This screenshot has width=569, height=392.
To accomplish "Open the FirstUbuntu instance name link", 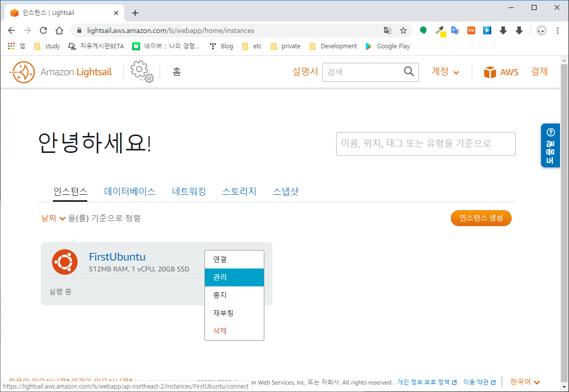I will 117,257.
